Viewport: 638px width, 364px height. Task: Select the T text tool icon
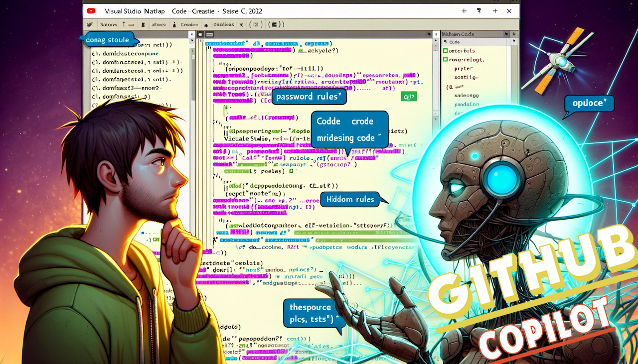coord(124,24)
